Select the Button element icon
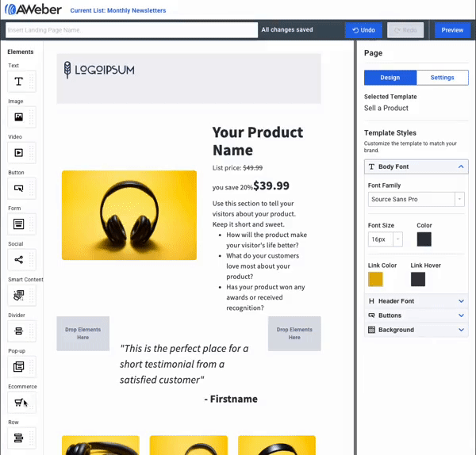The image size is (476, 455). point(19,188)
